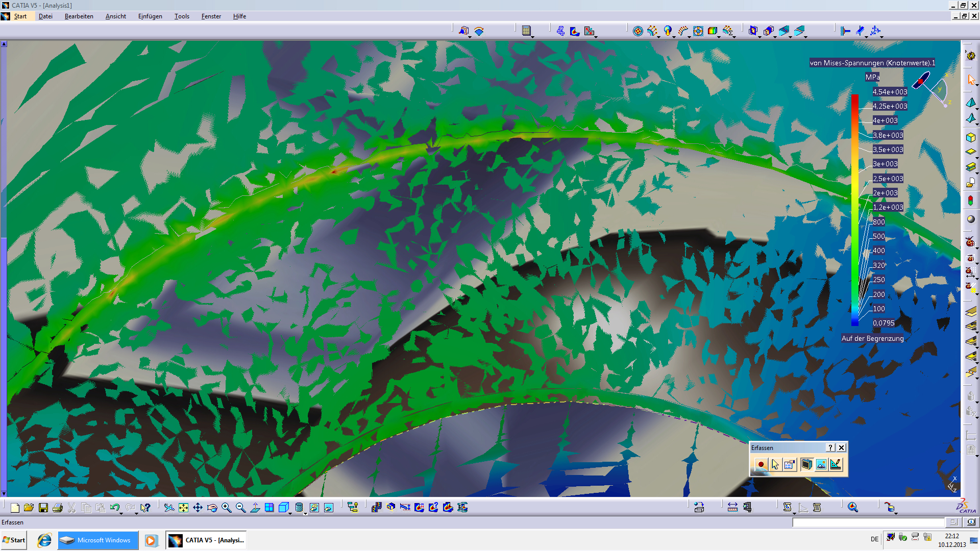980x551 pixels.
Task: Click the New document icon
Action: click(x=15, y=508)
